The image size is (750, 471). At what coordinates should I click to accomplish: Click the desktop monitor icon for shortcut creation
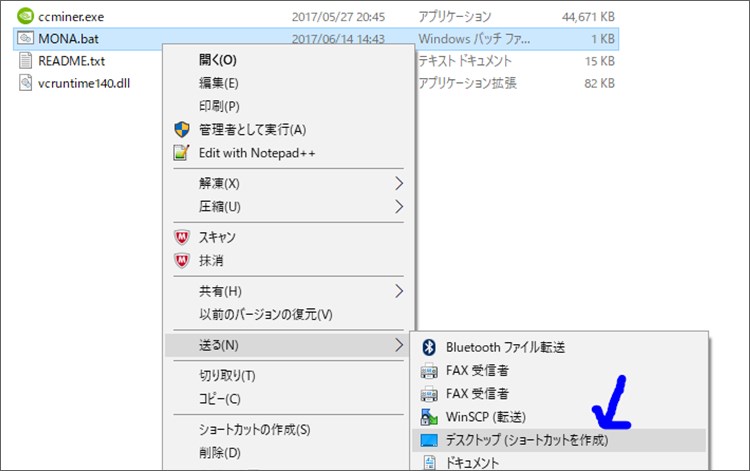[429, 440]
